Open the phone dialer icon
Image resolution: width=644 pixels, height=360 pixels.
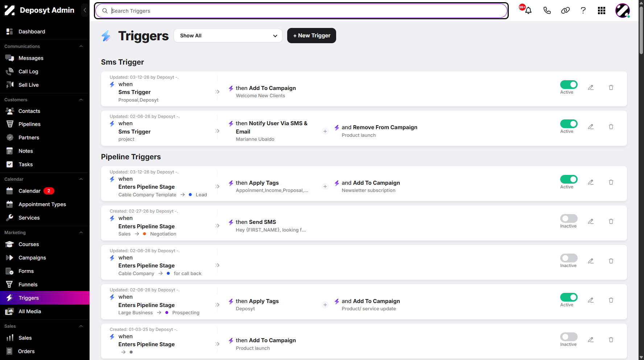[547, 11]
